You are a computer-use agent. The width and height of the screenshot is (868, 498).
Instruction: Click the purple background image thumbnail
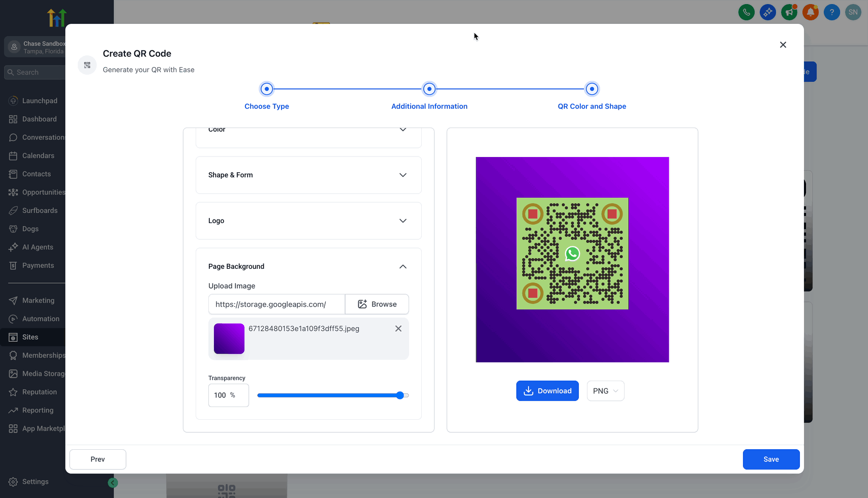pos(229,338)
